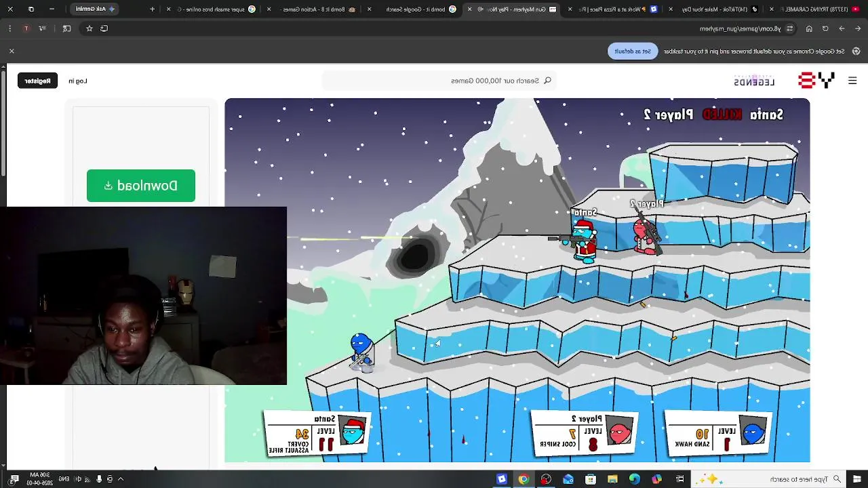This screenshot has height=488, width=868.
Task: Show hidden system tray icons
Action: tap(121, 479)
